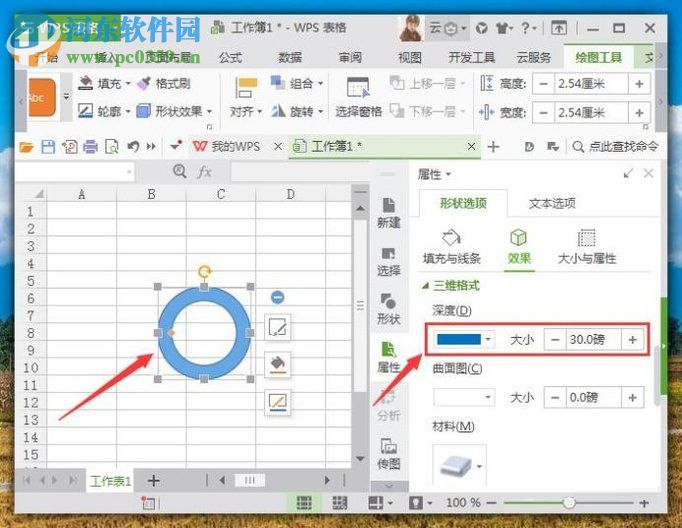This screenshot has width=682, height=528.
Task: Open the 组合 group dropdown
Action: (x=297, y=83)
